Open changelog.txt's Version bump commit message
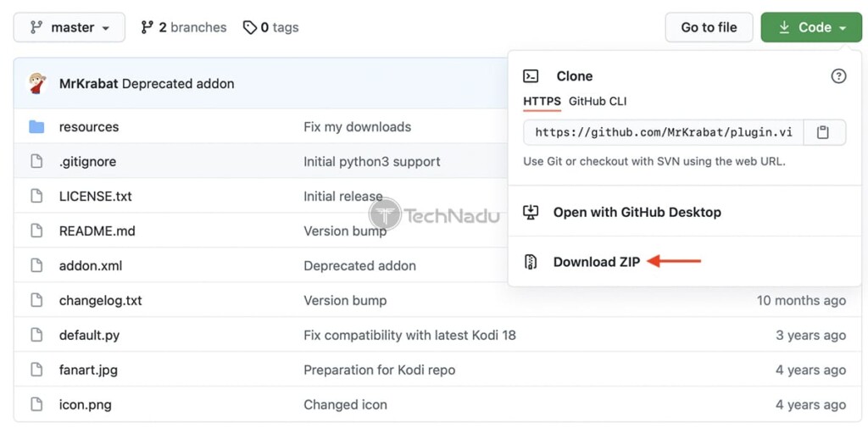The height and width of the screenshot is (428, 868). [345, 300]
